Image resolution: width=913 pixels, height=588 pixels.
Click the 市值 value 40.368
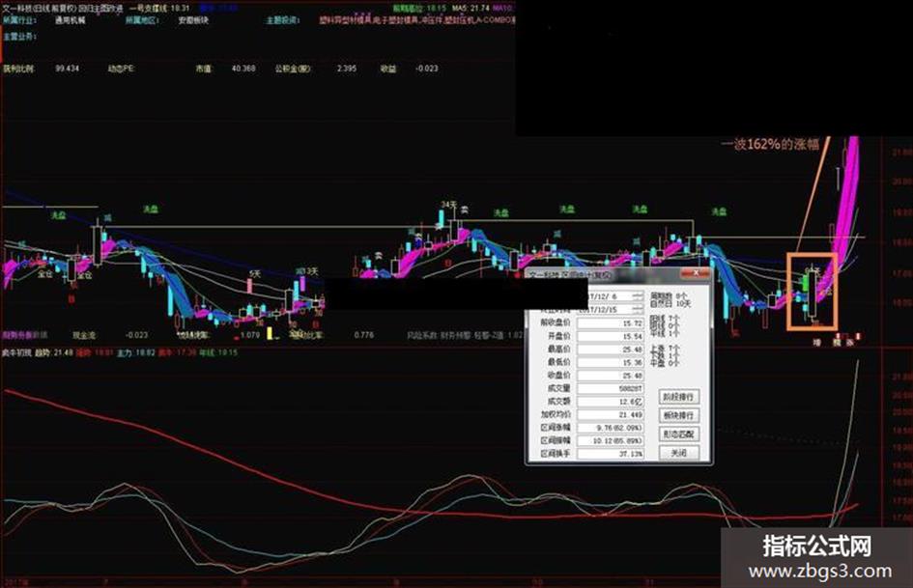pos(243,69)
